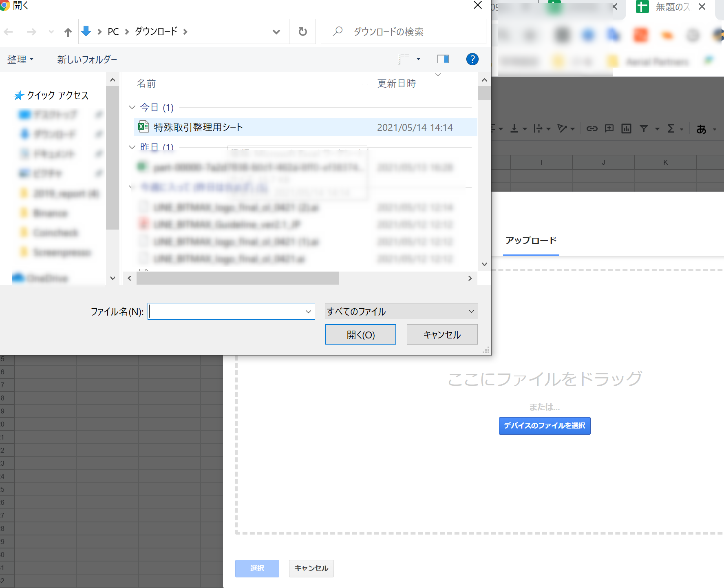724x588 pixels.
Task: Expand the すべてのファイル file type dropdown
Action: 401,312
